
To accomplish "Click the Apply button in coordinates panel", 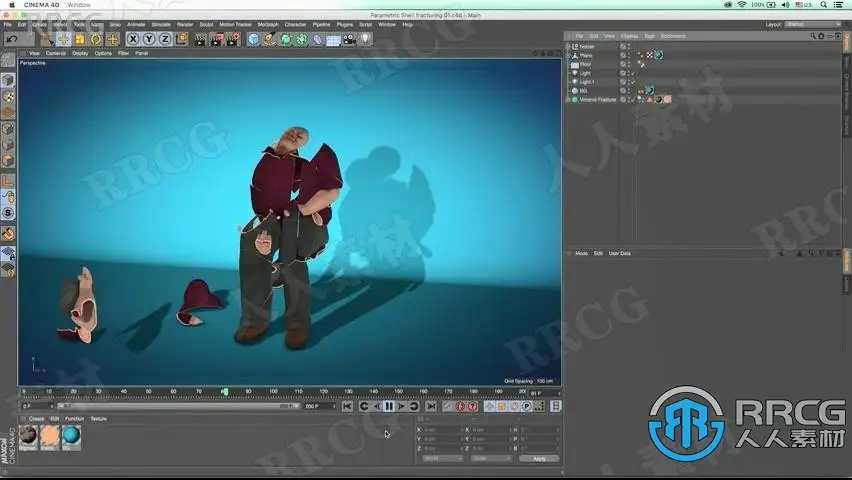I will tap(539, 459).
